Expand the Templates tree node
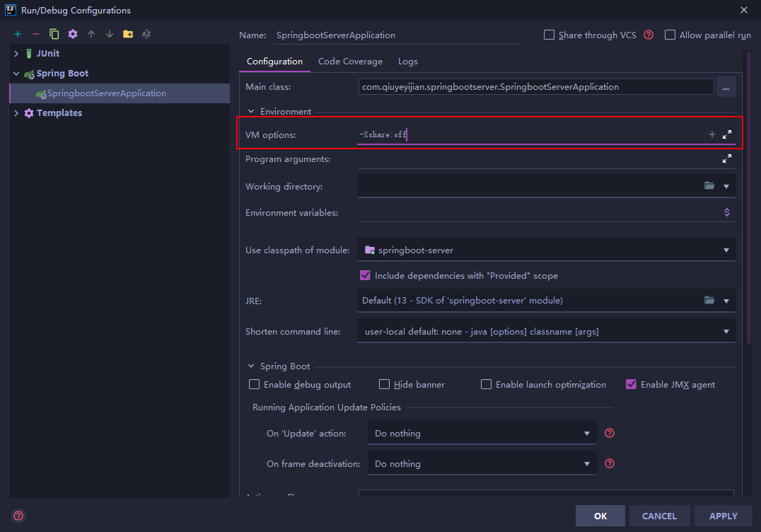Screen dimensions: 761x532 [x=16, y=113]
